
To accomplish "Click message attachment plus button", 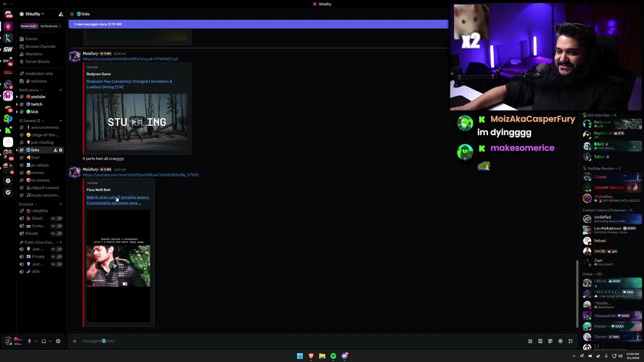I will coord(74,341).
